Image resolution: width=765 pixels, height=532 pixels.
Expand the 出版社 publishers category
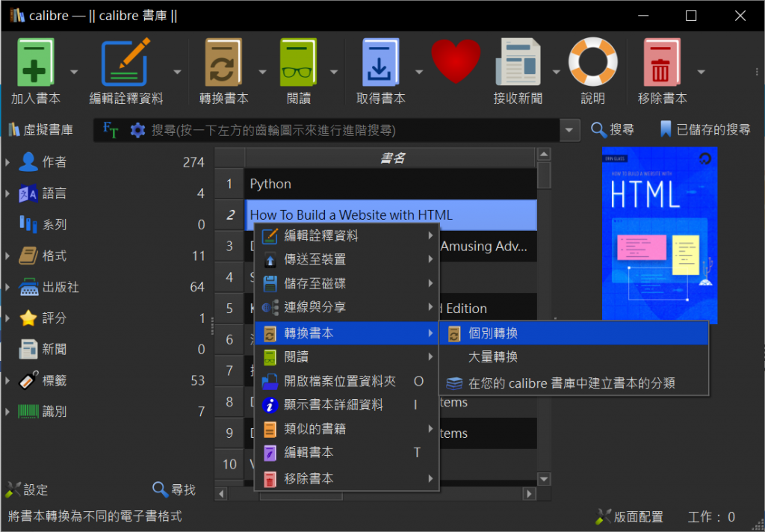pyautogui.click(x=7, y=287)
